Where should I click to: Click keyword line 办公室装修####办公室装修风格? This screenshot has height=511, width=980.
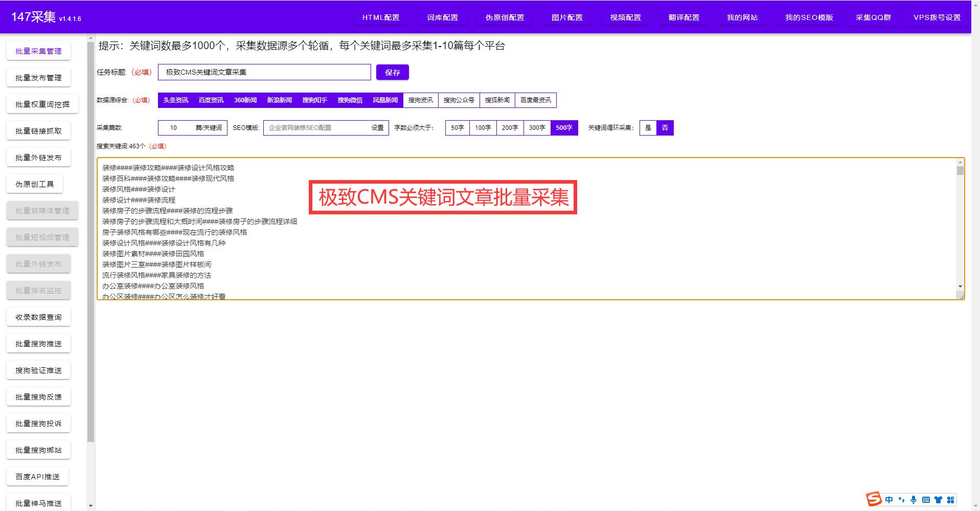pyautogui.click(x=153, y=286)
